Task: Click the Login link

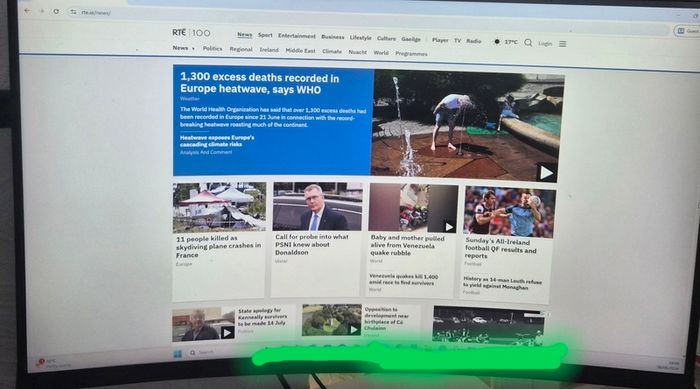Action: [545, 44]
